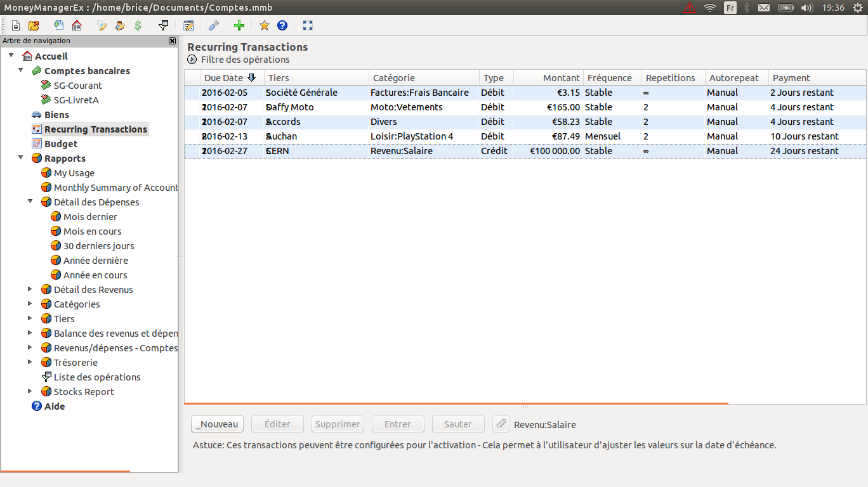This screenshot has height=487, width=868.
Task: Click the blue question mark Help icon
Action: [282, 25]
